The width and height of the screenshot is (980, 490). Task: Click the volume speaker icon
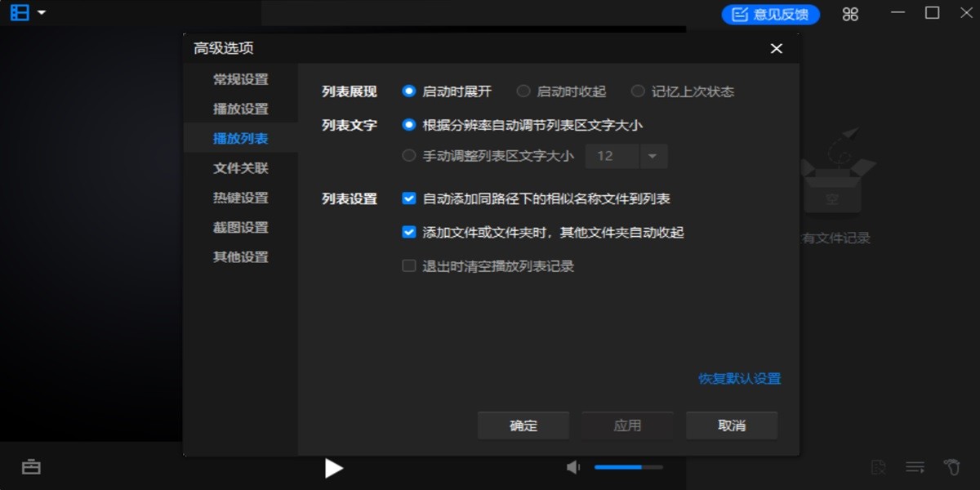(572, 467)
